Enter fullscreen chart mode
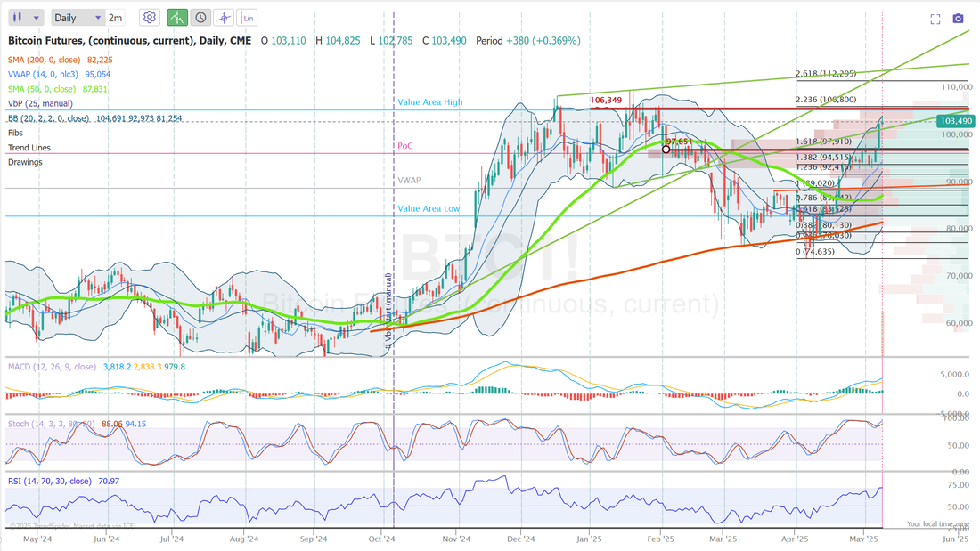Screen dimensions: 980x551 (935, 20)
